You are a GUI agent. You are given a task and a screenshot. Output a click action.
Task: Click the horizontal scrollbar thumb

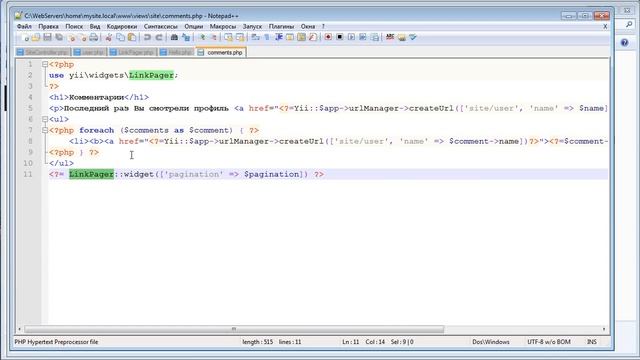(x=234, y=329)
